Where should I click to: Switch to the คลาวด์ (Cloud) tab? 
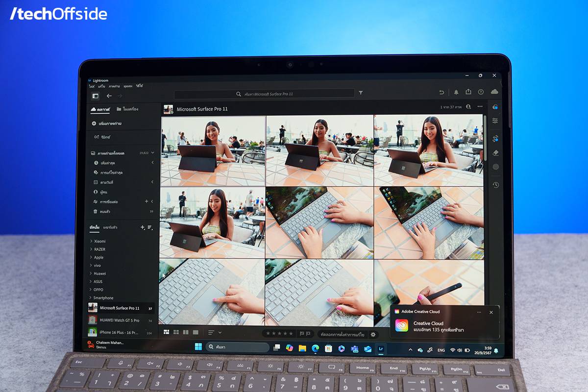pos(100,109)
